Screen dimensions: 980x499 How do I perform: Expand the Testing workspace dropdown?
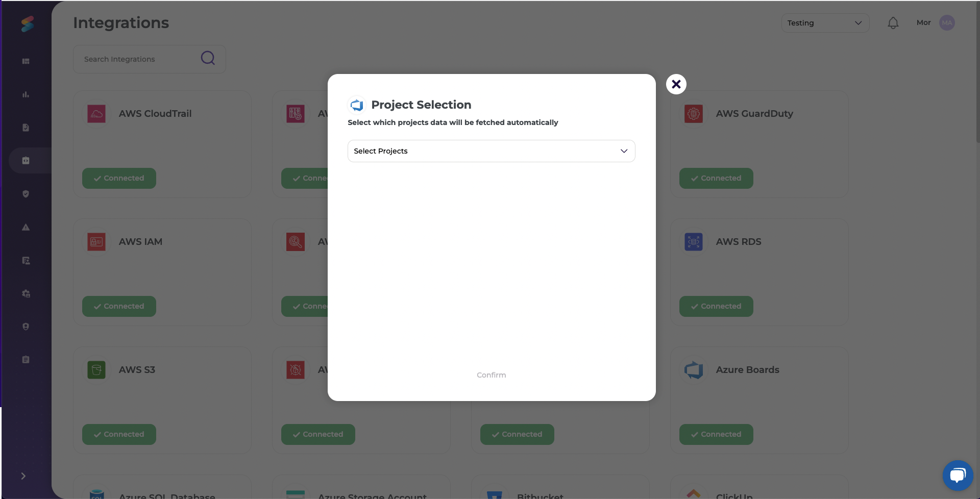(x=824, y=23)
